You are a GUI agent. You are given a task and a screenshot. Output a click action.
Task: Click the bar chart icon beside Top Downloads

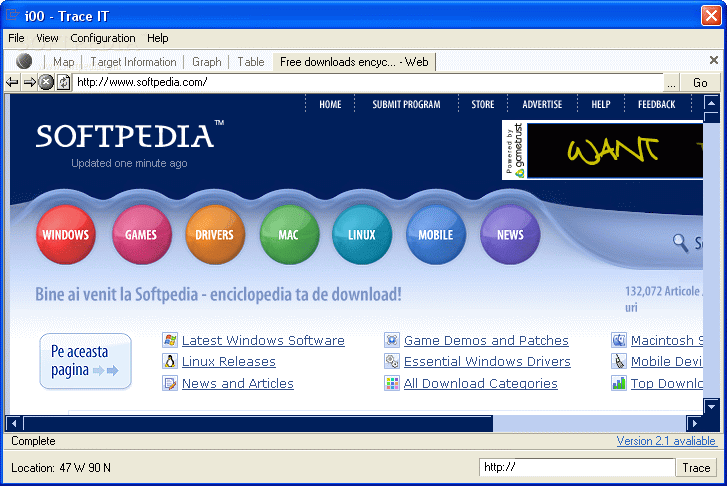pos(619,383)
